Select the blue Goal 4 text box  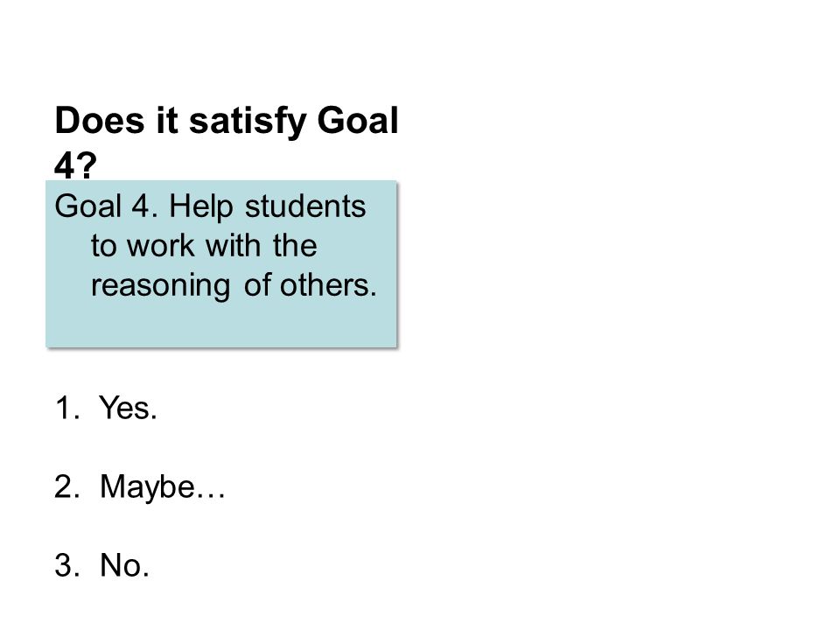point(221,264)
